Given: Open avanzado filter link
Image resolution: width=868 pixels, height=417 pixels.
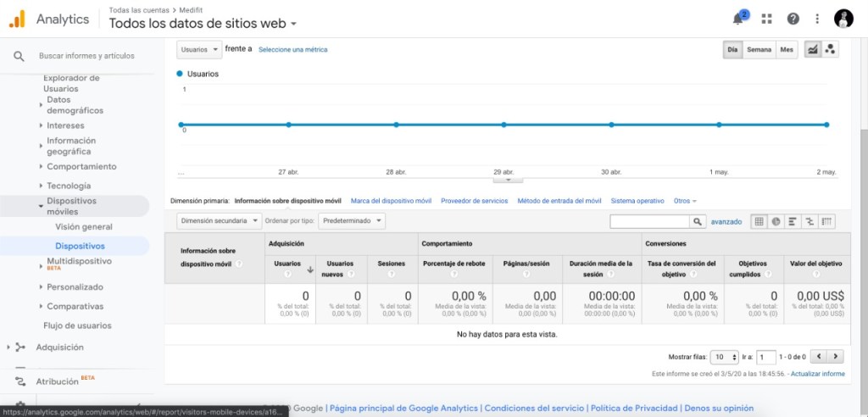Looking at the screenshot, I should [726, 221].
